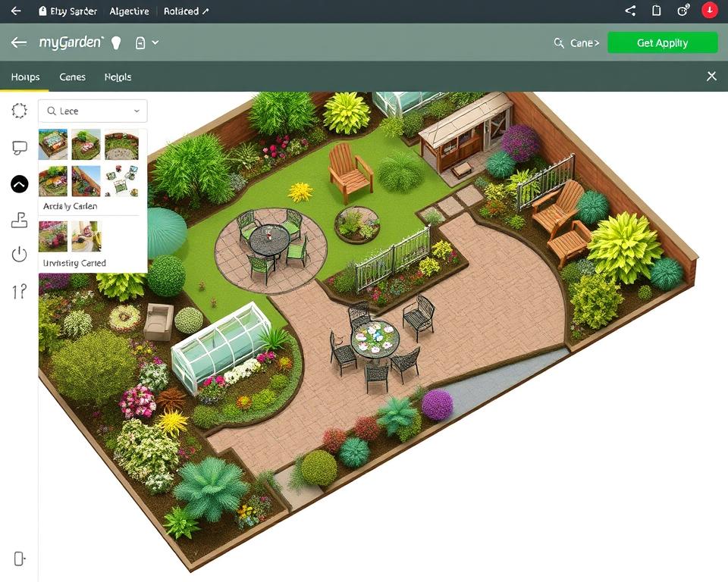Open the comments tool in the left sidebar
728x582 pixels.
coord(20,147)
